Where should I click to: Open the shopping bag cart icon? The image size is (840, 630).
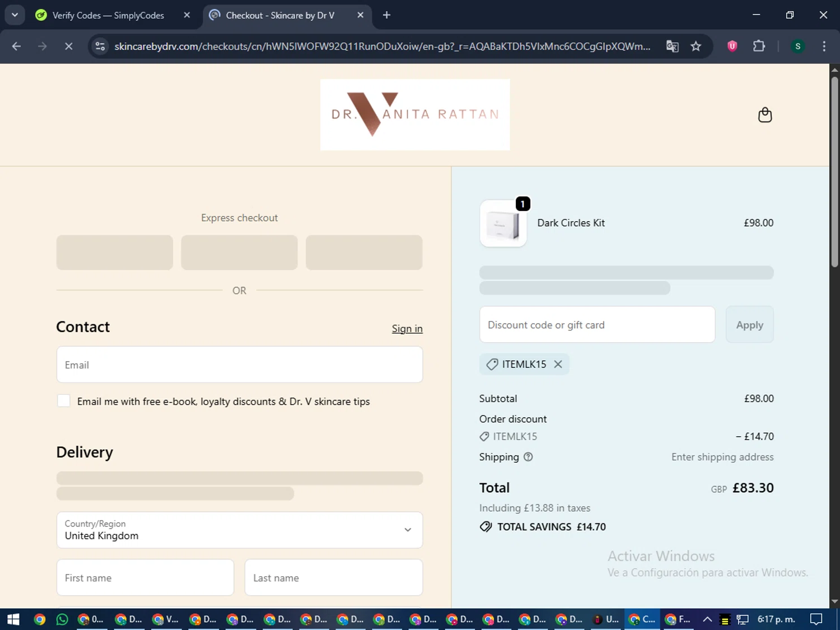pos(765,115)
